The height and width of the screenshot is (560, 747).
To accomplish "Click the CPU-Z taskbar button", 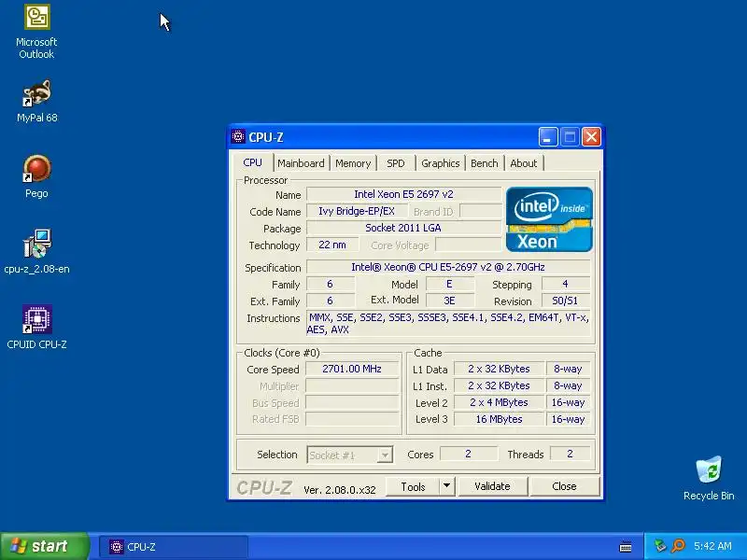I will coord(174,547).
